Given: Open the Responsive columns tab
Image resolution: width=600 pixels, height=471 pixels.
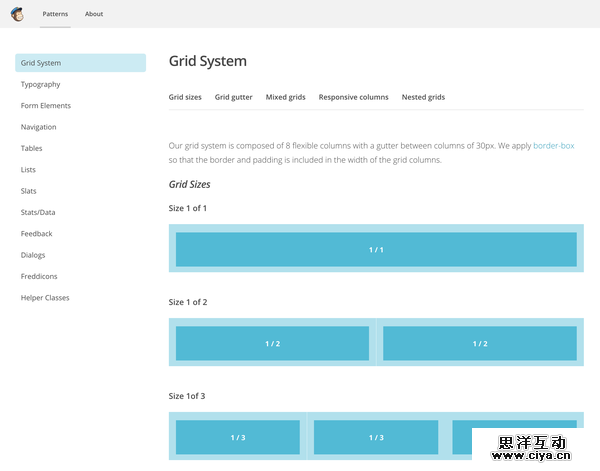Looking at the screenshot, I should point(353,97).
